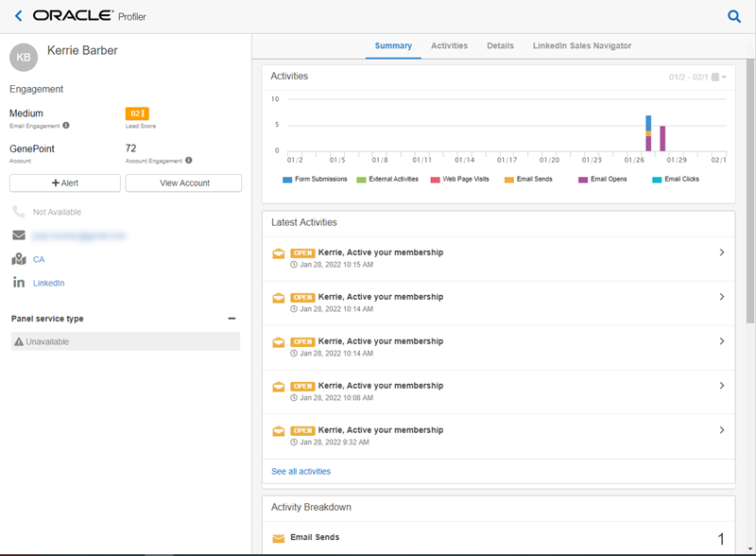Click the Latest Activities heading
Viewport: 756px width, 556px height.
pyautogui.click(x=304, y=222)
